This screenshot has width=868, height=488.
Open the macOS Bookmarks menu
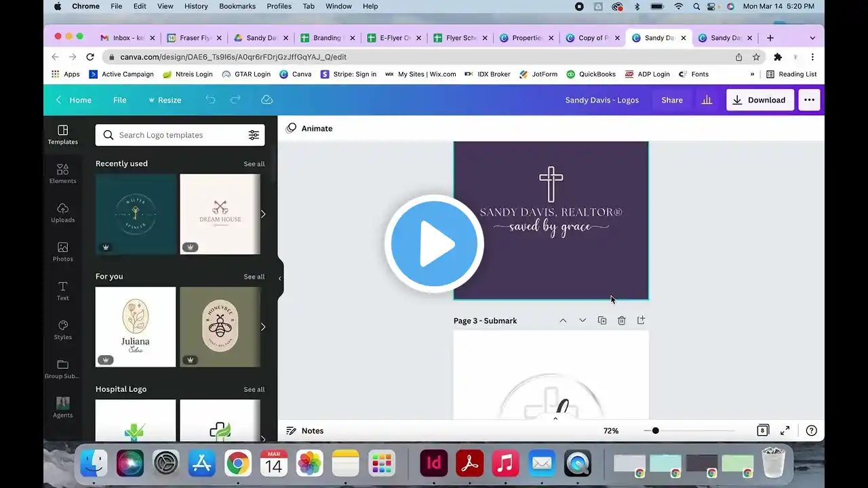click(x=237, y=6)
